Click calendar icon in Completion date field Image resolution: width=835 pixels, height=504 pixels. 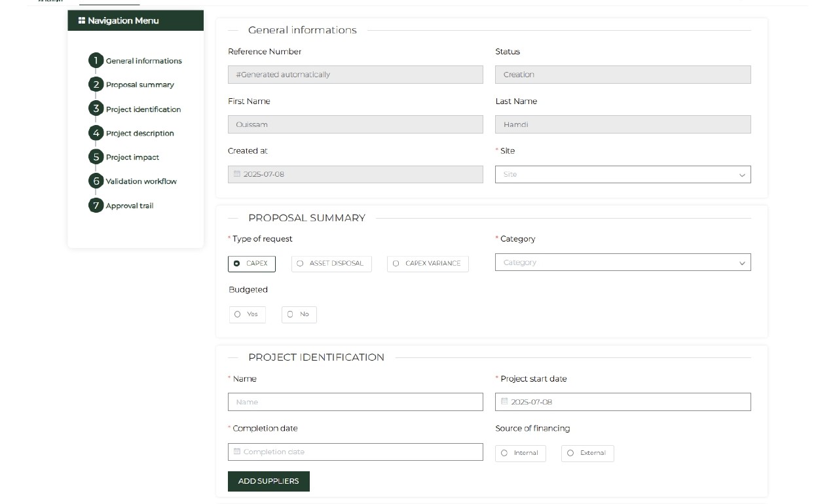point(237,452)
